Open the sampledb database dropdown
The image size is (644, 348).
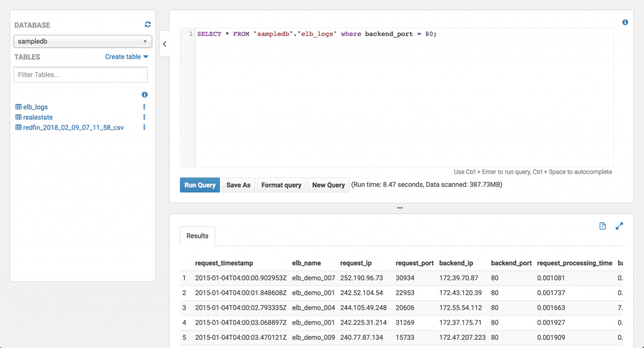pos(82,42)
